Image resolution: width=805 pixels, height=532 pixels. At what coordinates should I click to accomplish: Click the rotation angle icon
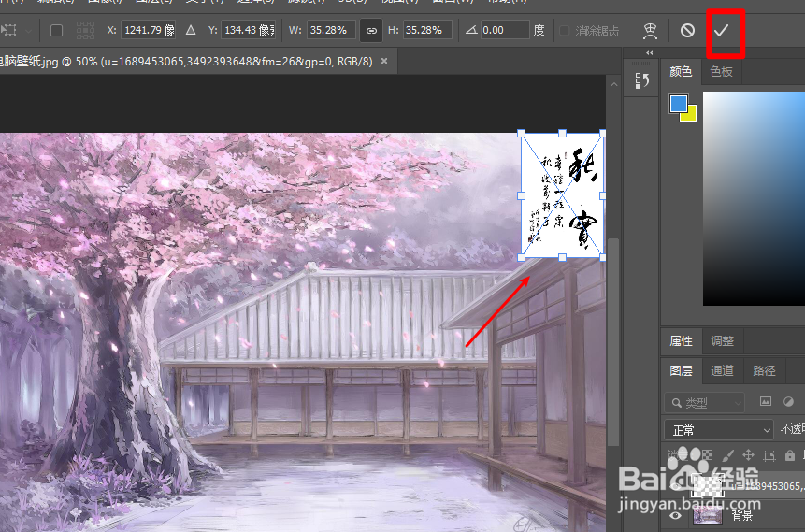click(x=471, y=30)
